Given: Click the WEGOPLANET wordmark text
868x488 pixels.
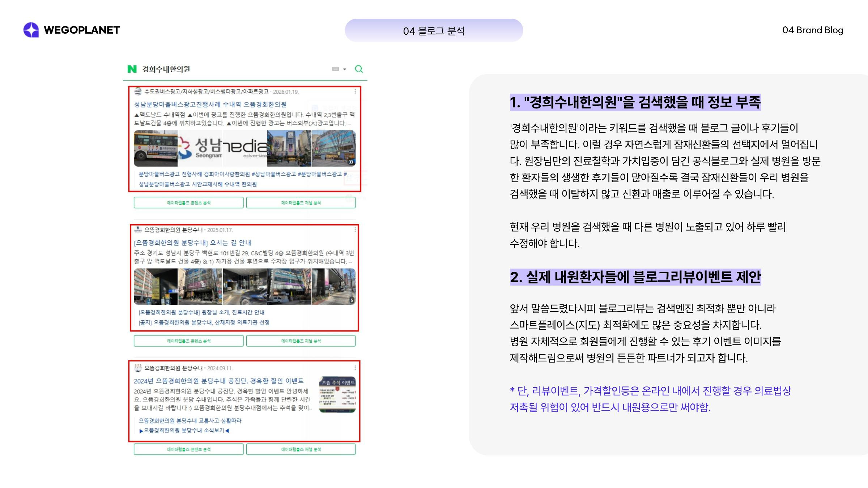Looking at the screenshot, I should pyautogui.click(x=82, y=30).
